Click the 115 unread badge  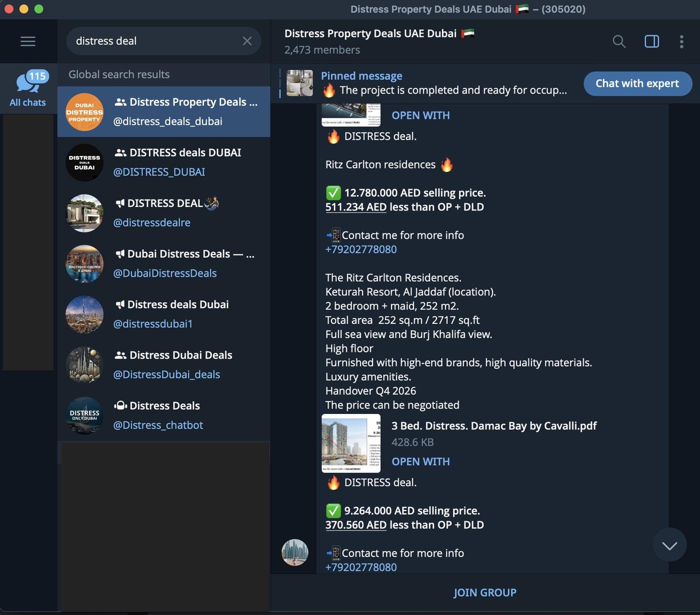(37, 76)
